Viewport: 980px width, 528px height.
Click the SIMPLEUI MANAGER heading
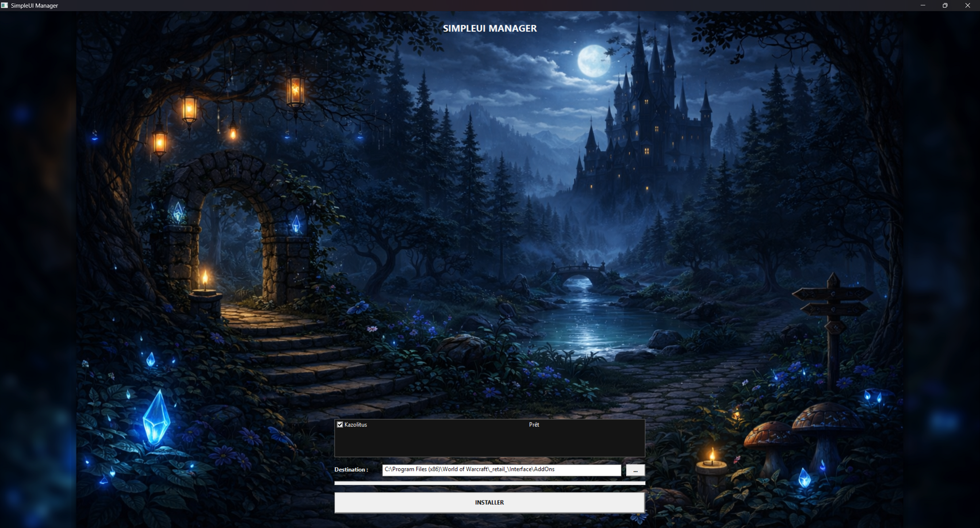point(490,28)
